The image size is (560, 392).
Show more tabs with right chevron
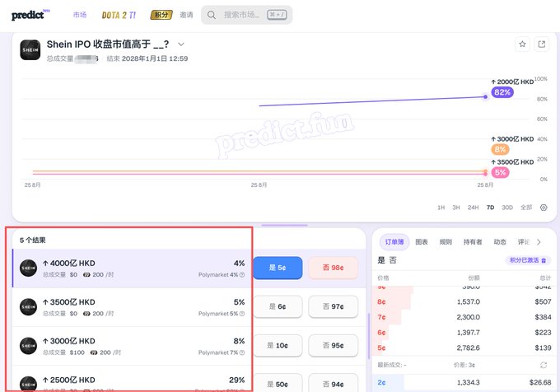pos(539,242)
